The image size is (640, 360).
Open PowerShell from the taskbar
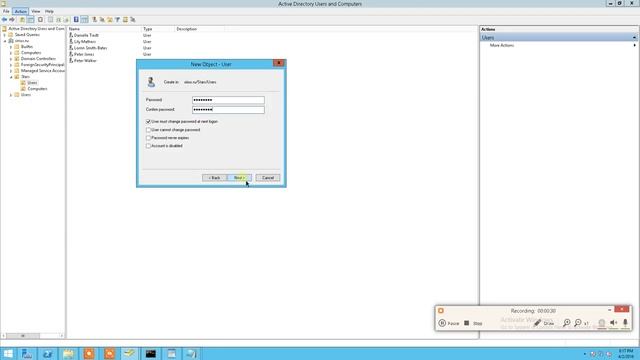(48, 353)
